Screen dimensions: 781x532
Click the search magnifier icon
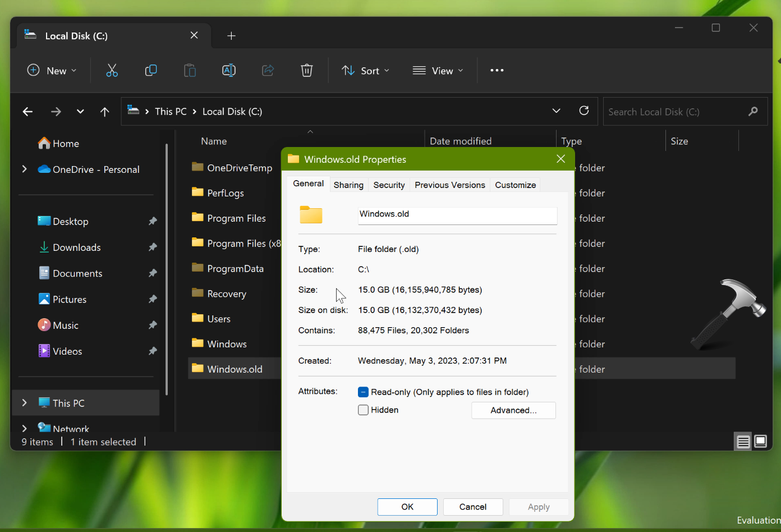click(x=753, y=112)
